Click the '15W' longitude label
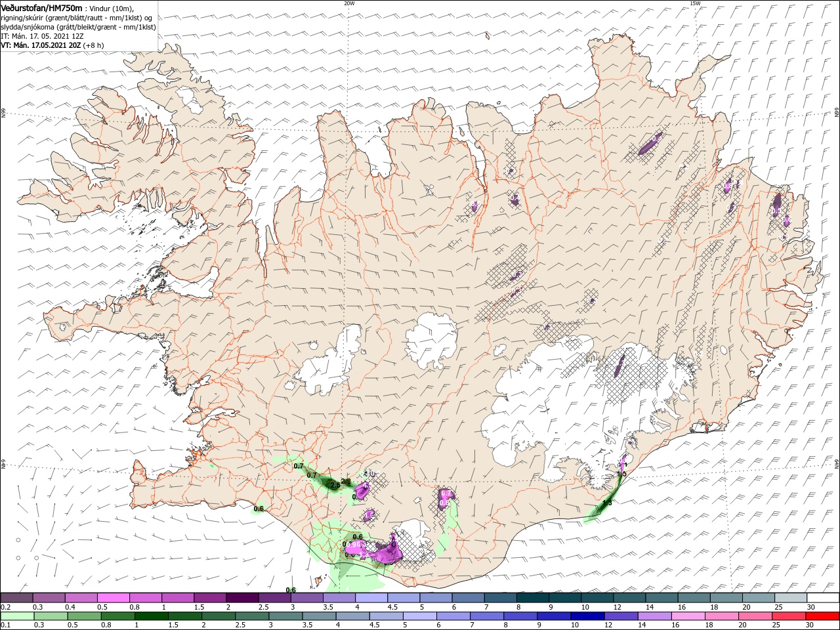Screen dimensions: 840x630 click(x=694, y=3)
